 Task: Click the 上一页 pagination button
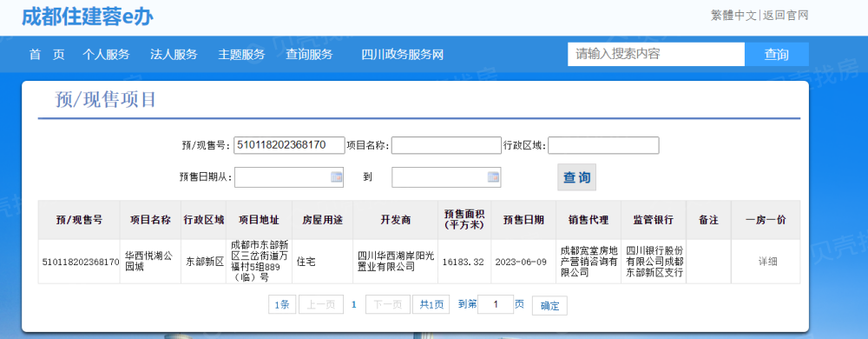click(x=321, y=304)
